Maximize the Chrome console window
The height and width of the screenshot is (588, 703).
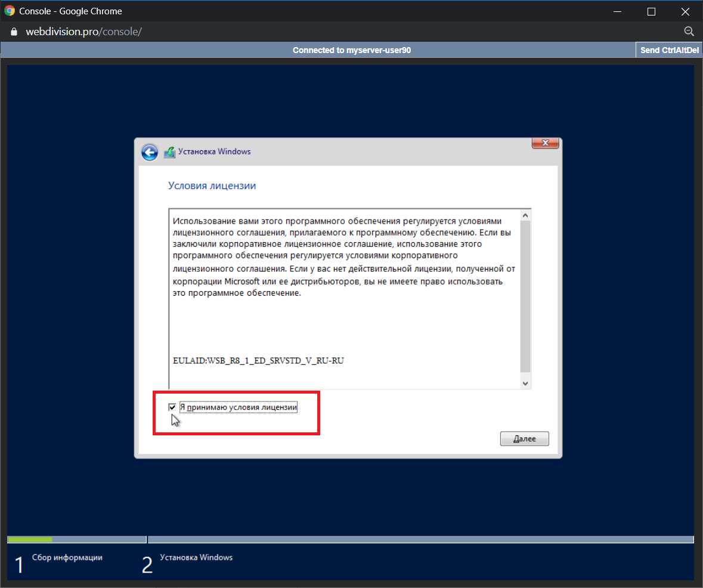651,11
